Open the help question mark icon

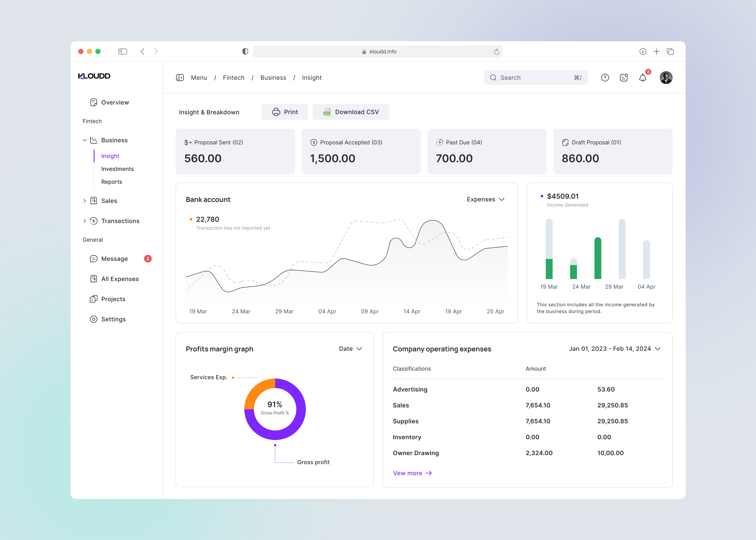click(605, 77)
